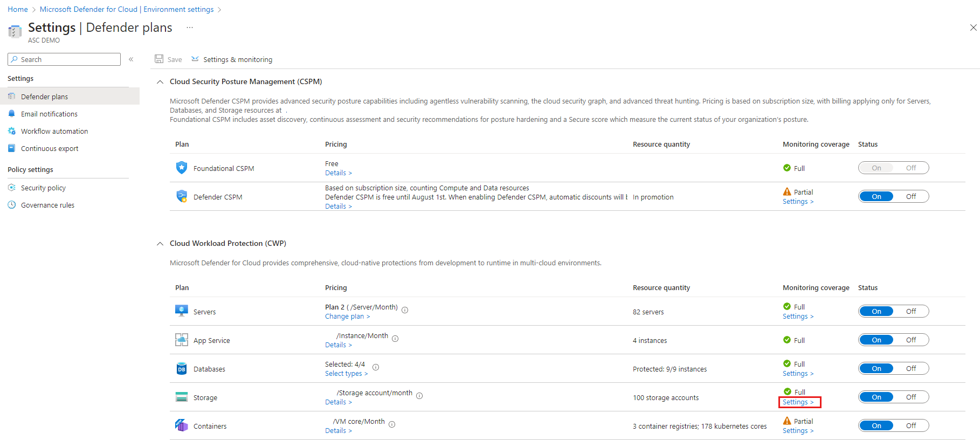Open Email notifications in the sidebar
The width and height of the screenshot is (980, 440).
(x=49, y=114)
